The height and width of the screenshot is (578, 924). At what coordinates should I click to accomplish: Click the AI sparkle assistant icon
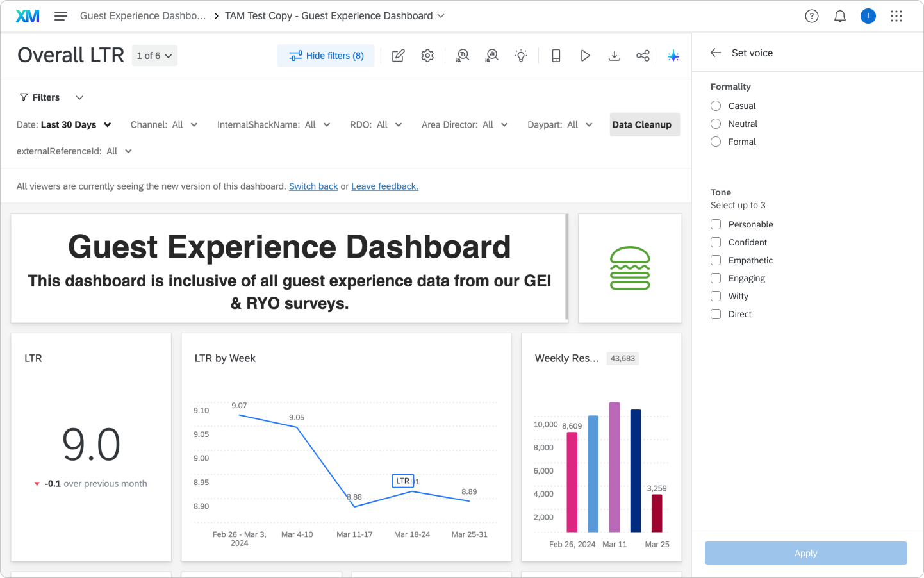[673, 56]
